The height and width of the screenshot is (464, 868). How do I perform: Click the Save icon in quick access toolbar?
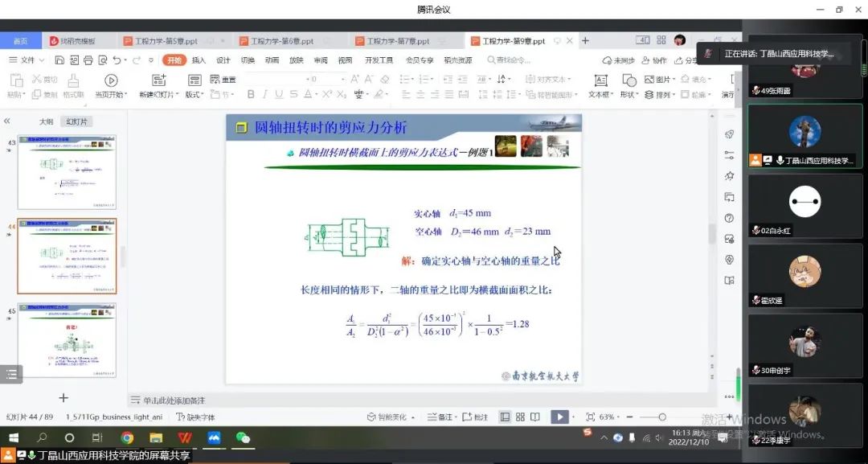point(59,60)
